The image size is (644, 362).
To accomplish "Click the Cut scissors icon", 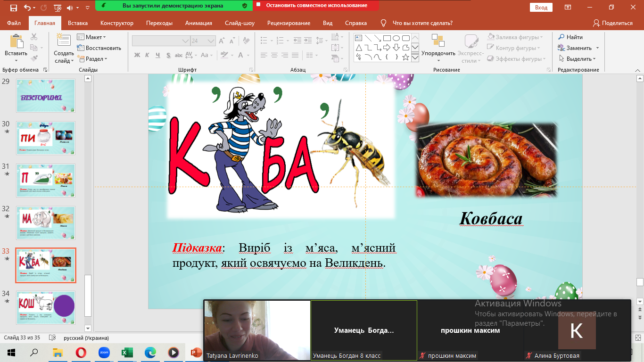I will pos(34,37).
